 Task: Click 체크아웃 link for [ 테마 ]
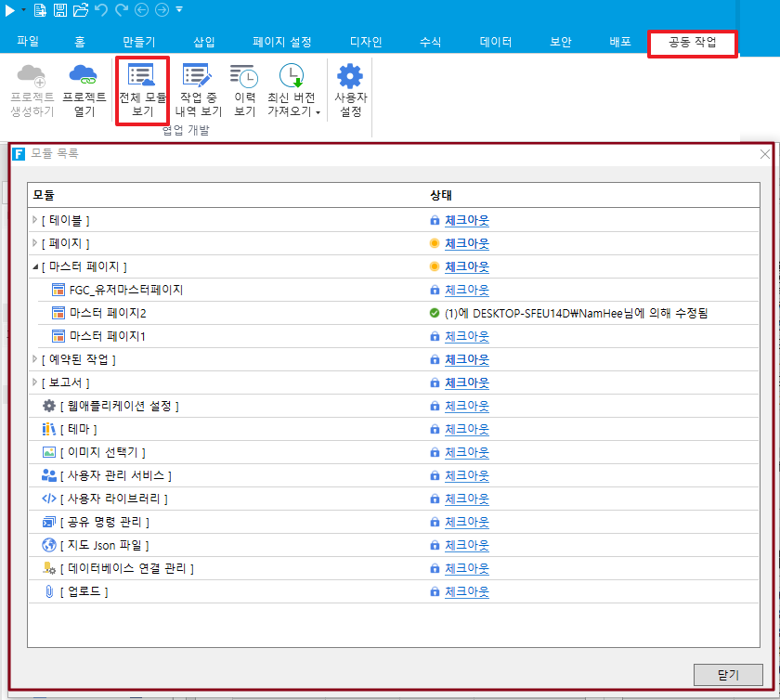pyautogui.click(x=466, y=429)
